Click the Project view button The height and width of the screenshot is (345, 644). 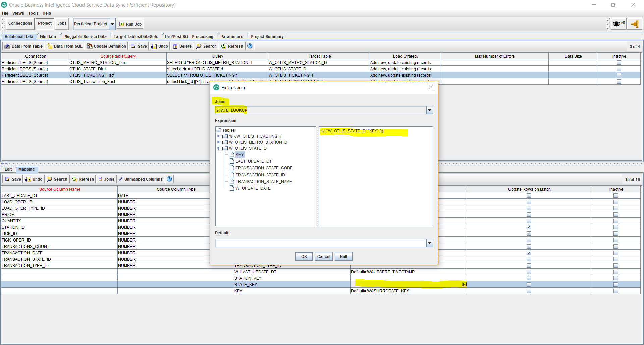[x=45, y=24]
